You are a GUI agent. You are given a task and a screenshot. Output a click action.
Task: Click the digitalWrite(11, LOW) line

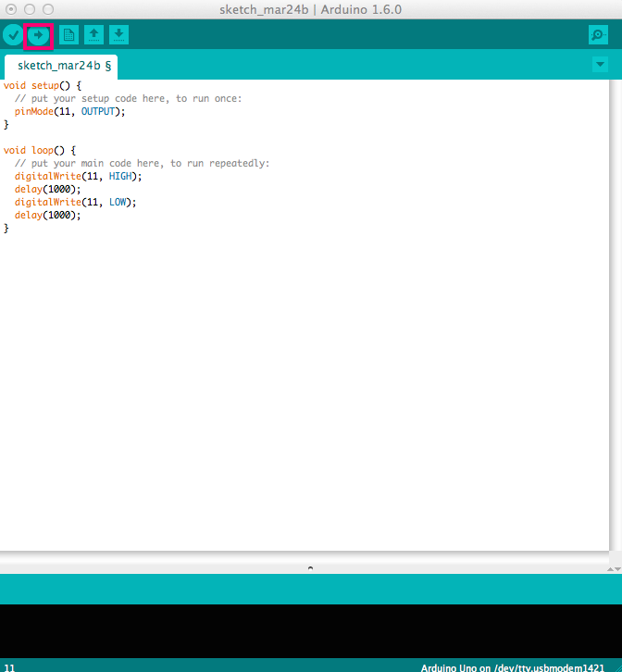tap(76, 202)
